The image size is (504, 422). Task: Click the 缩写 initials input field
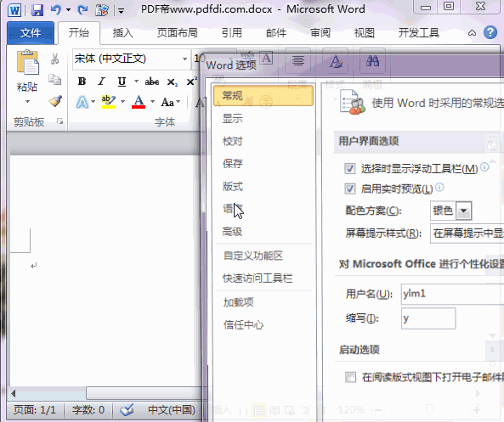click(x=428, y=318)
